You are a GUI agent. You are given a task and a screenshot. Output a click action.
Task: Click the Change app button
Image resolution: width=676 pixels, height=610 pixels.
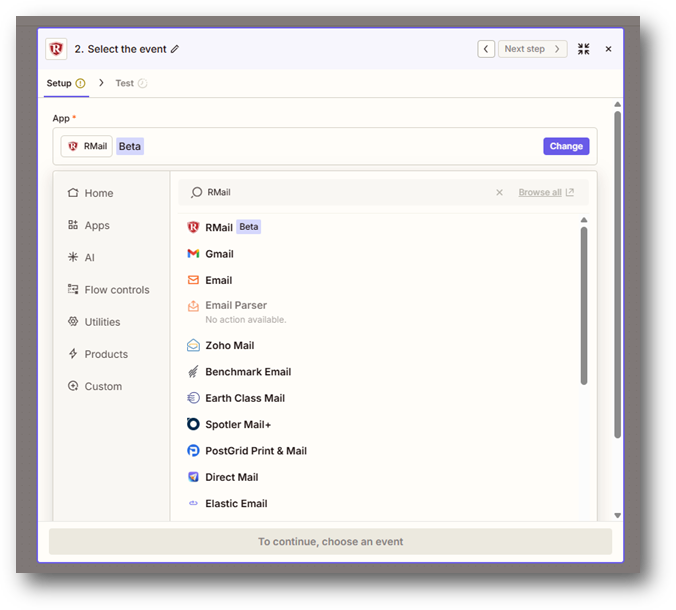[566, 146]
